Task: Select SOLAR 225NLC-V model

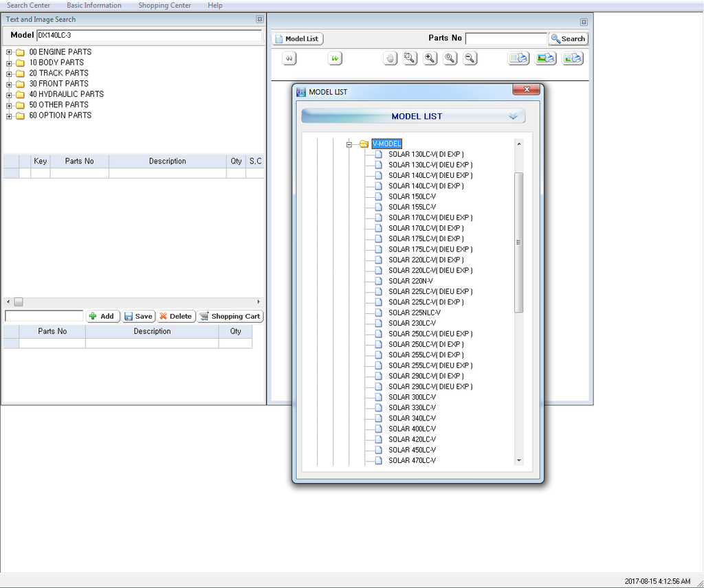Action: tap(415, 313)
